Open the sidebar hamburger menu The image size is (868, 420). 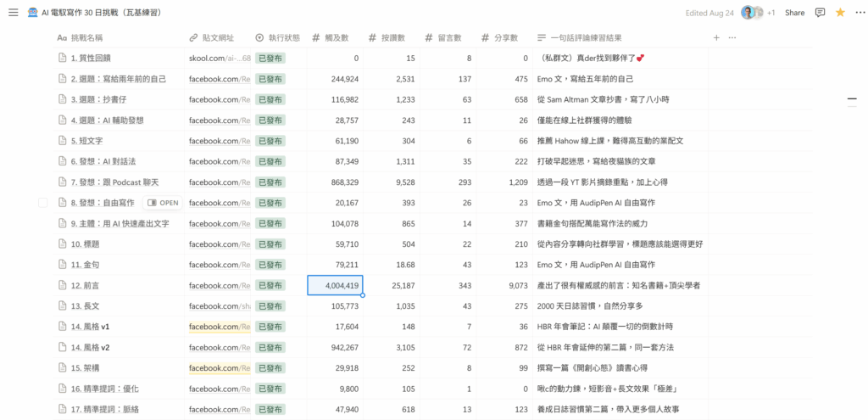(14, 13)
